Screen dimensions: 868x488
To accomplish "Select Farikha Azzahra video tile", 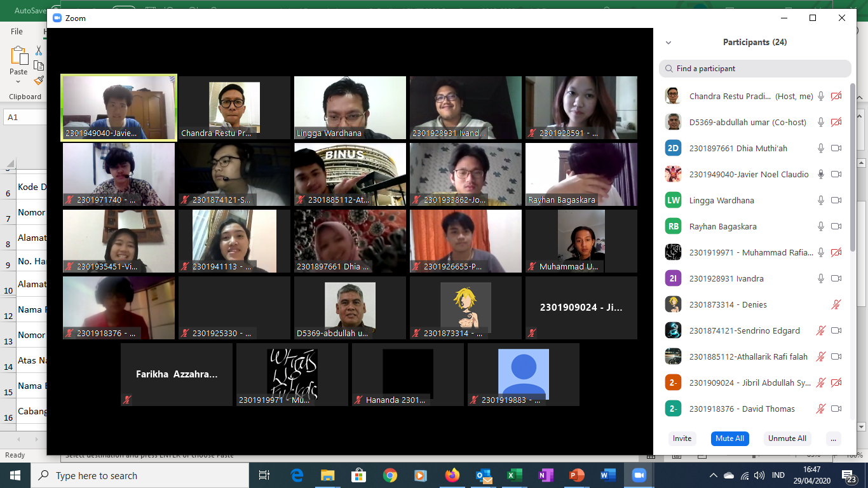I will point(177,374).
